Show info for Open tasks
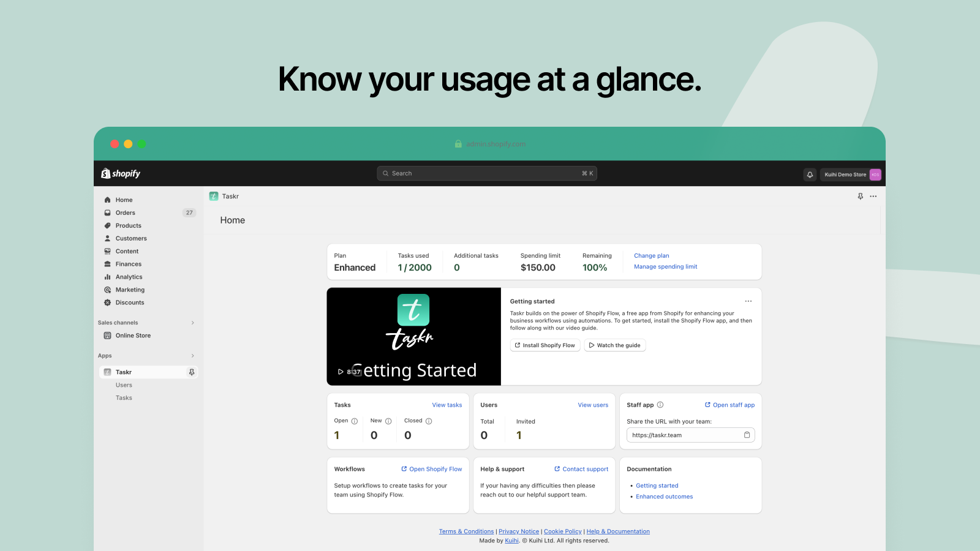The width and height of the screenshot is (980, 551). click(x=355, y=421)
